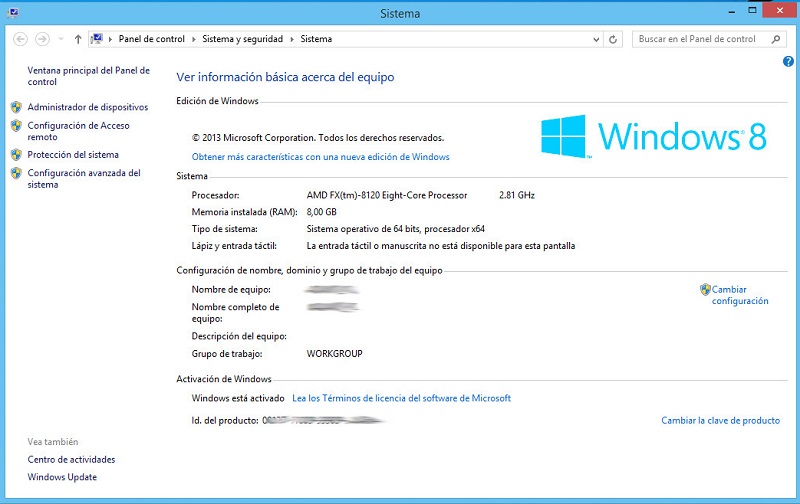The height and width of the screenshot is (504, 800).
Task: Click the Windows 8 logo
Action: pyautogui.click(x=654, y=136)
